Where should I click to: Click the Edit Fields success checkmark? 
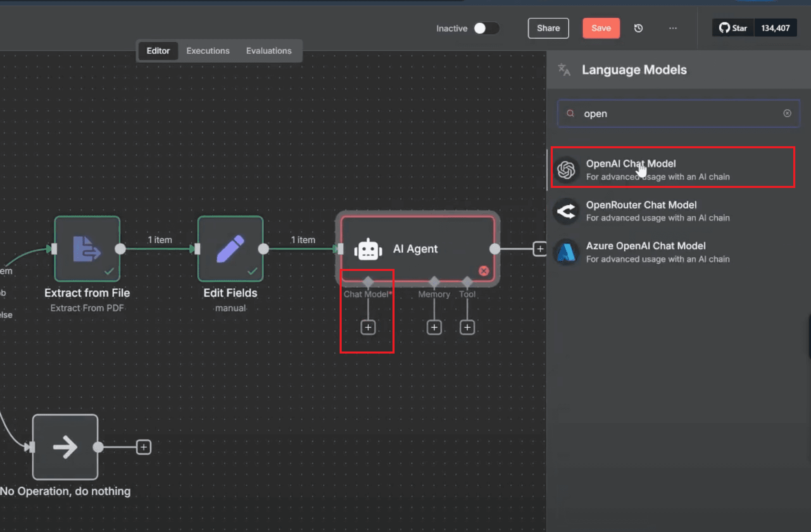(252, 271)
